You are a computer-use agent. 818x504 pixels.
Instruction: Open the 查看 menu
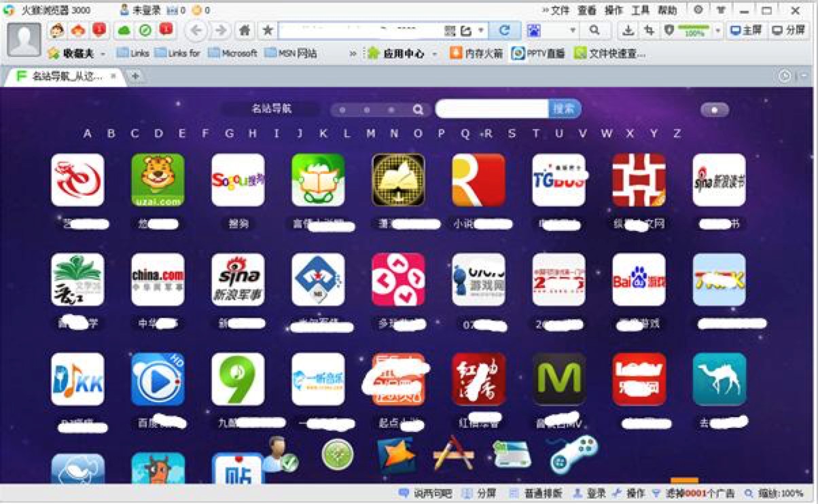click(587, 10)
